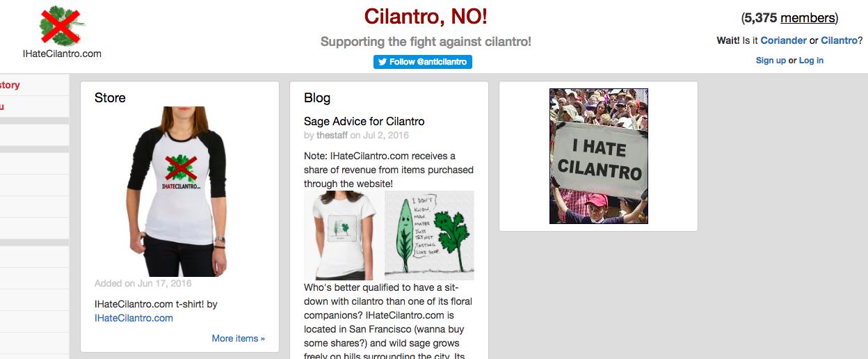Click the blue Cilantro link in header
868x359 pixels.
coord(839,40)
